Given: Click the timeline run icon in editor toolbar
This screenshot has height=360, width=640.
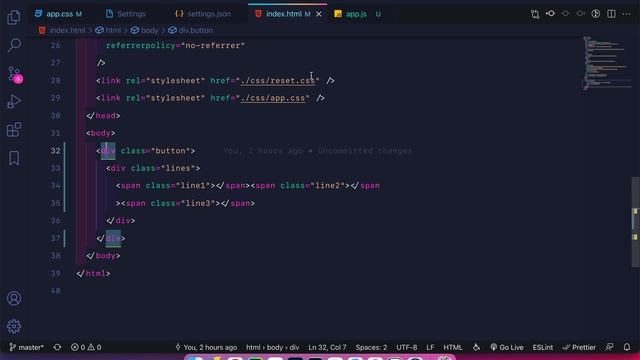Looking at the screenshot, I should pos(596,14).
